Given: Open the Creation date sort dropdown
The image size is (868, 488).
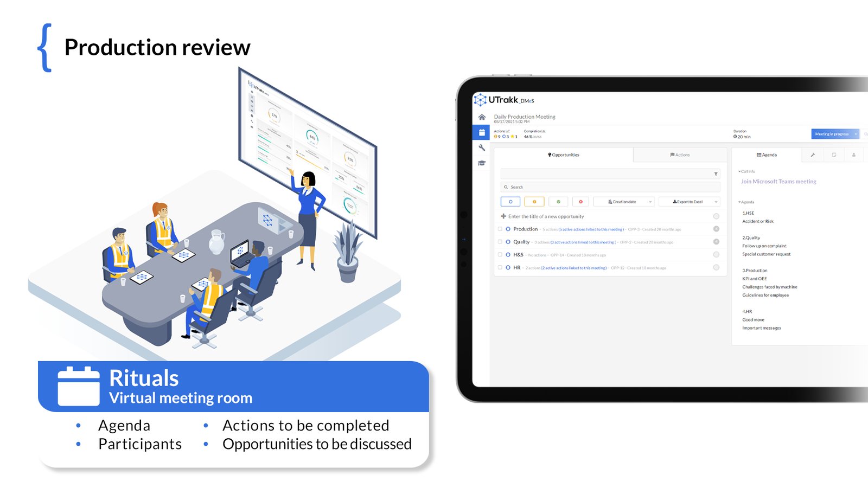Looking at the screenshot, I should pos(624,201).
